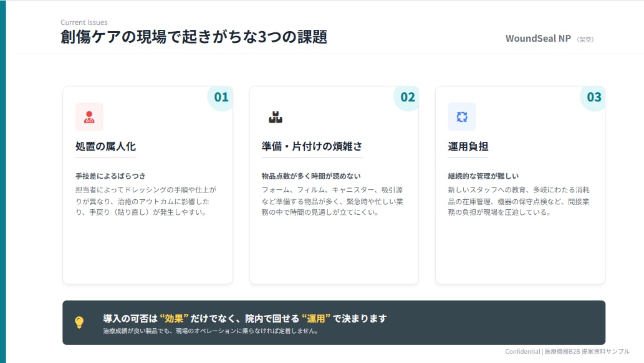Screen dimensions: 644x363
Task: Click the 01 number badge
Action: point(221,97)
